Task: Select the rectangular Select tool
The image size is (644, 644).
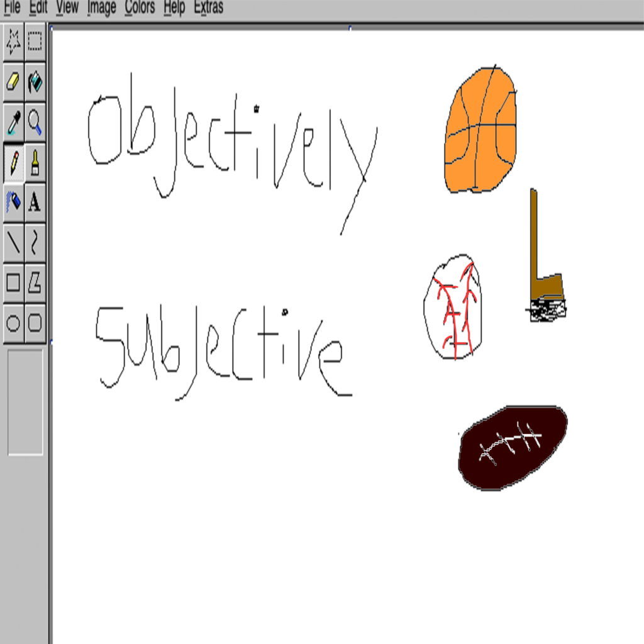Action: pyautogui.click(x=35, y=42)
